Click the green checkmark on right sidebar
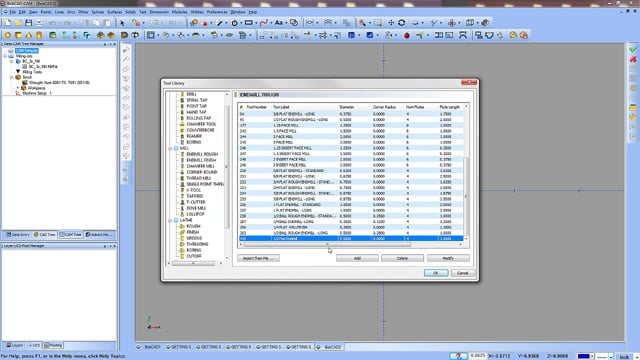This screenshot has height=360, width=640. (633, 49)
